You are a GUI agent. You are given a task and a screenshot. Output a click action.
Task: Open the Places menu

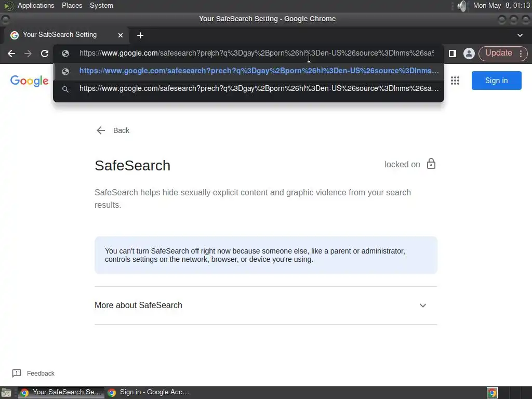[x=72, y=6]
